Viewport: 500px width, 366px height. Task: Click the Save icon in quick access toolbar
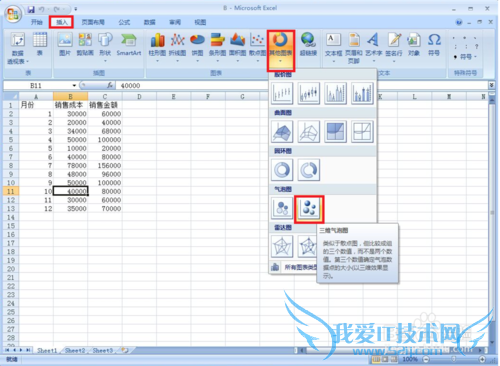(x=31, y=9)
